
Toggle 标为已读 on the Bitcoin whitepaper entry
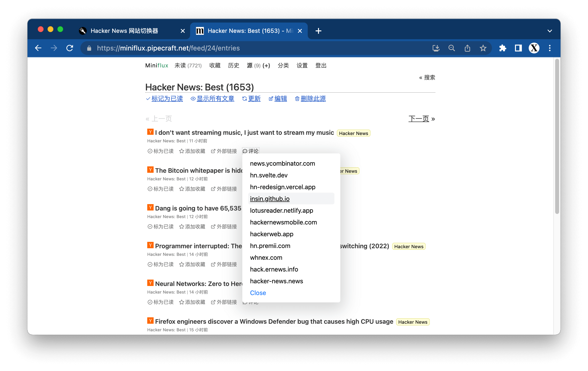pos(160,189)
